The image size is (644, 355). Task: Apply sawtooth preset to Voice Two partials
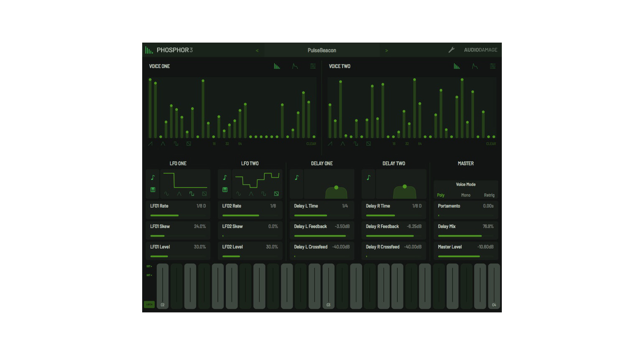[x=330, y=144]
